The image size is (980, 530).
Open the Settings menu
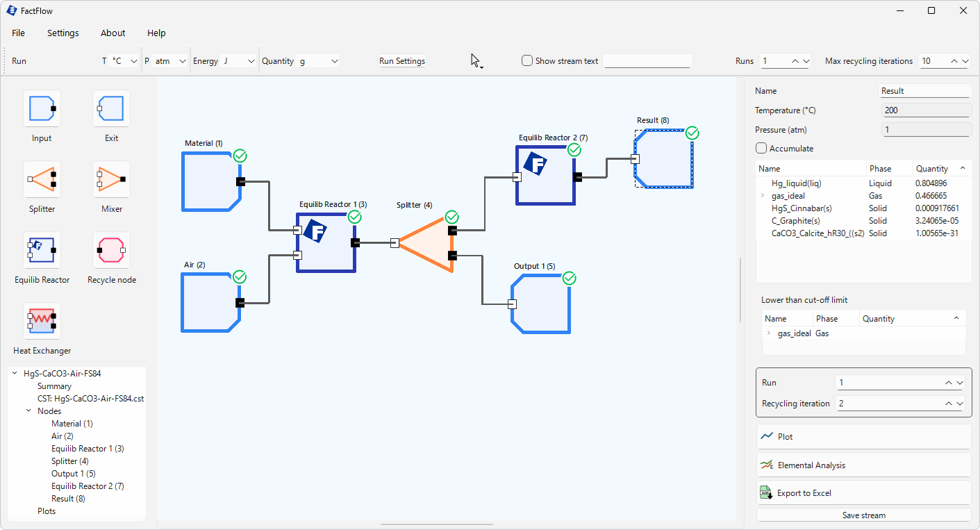pyautogui.click(x=63, y=33)
